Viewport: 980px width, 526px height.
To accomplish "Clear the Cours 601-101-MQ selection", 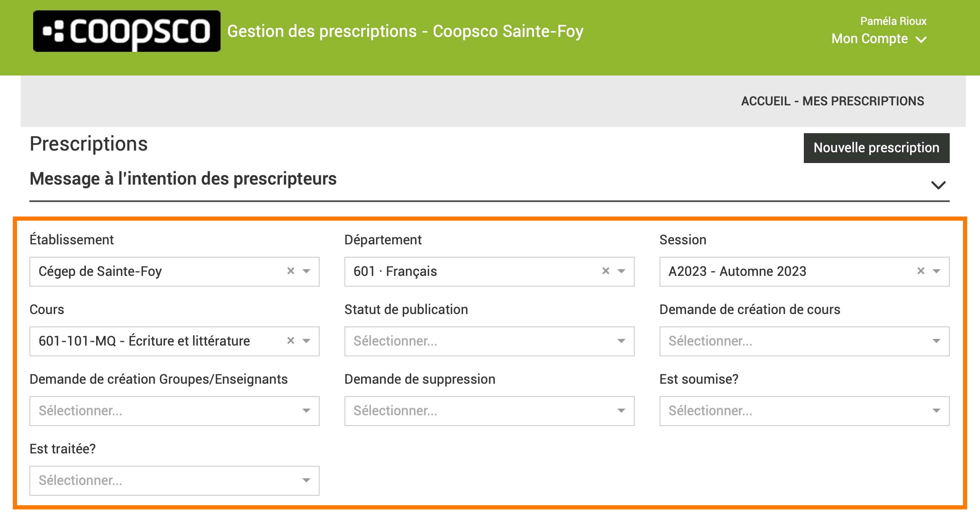I will pos(291,341).
